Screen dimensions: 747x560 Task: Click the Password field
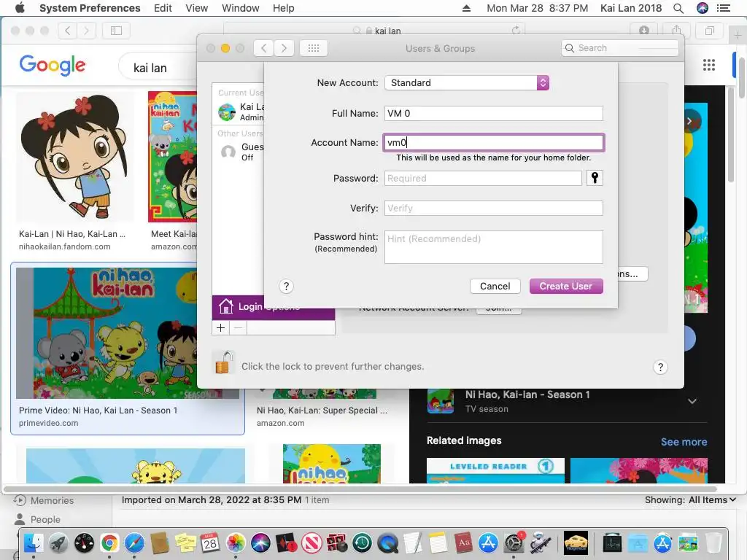pos(483,178)
